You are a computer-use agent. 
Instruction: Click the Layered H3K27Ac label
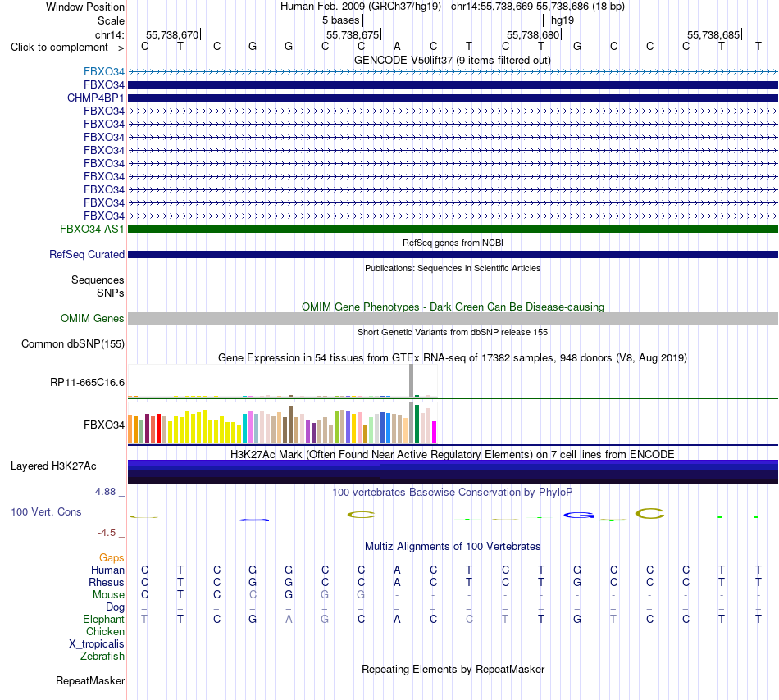coord(53,466)
